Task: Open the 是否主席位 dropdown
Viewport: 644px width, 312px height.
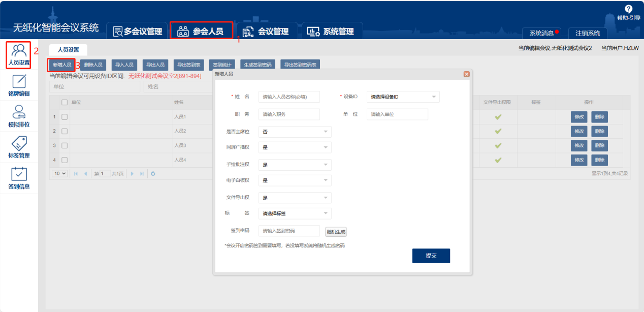Action: pos(295,132)
